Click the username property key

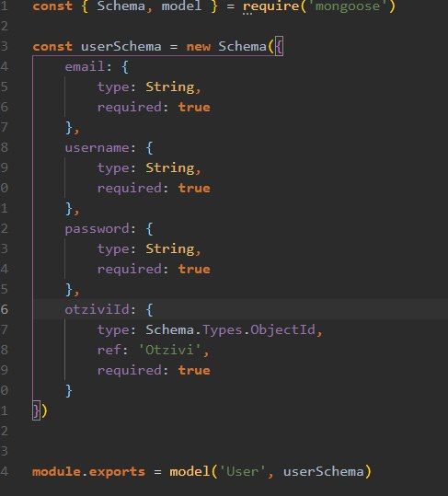97,148
